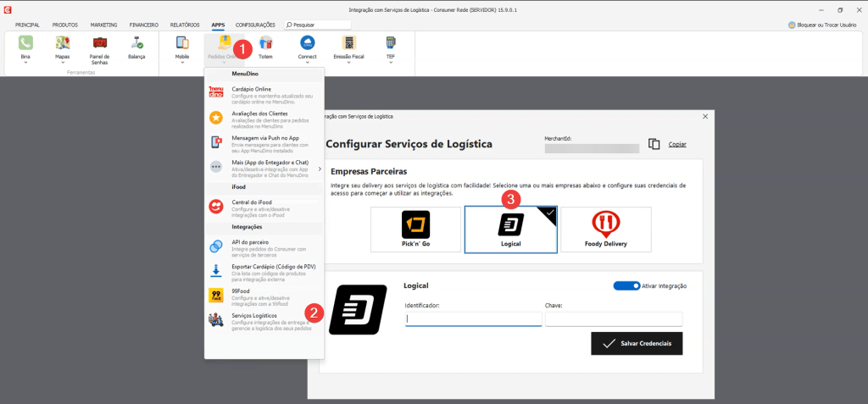Open Central do iFood menu item
Viewport: 868px width, 404px height.
[252, 202]
